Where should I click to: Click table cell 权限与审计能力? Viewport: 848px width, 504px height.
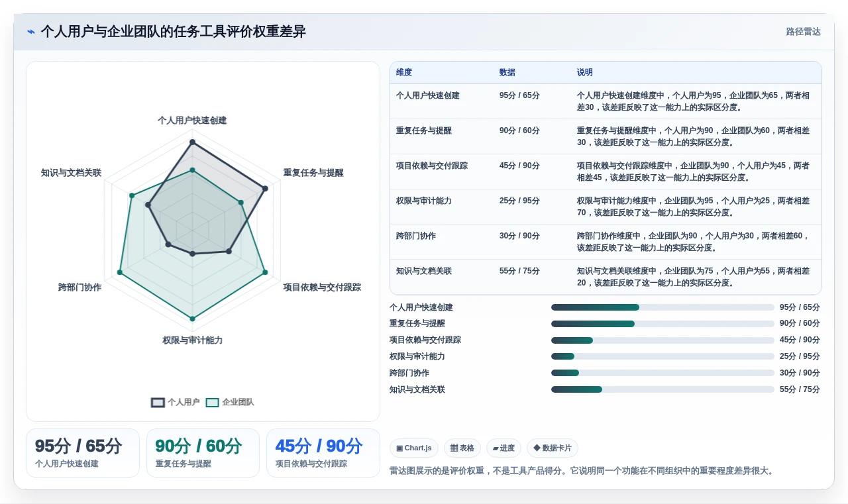tap(424, 201)
